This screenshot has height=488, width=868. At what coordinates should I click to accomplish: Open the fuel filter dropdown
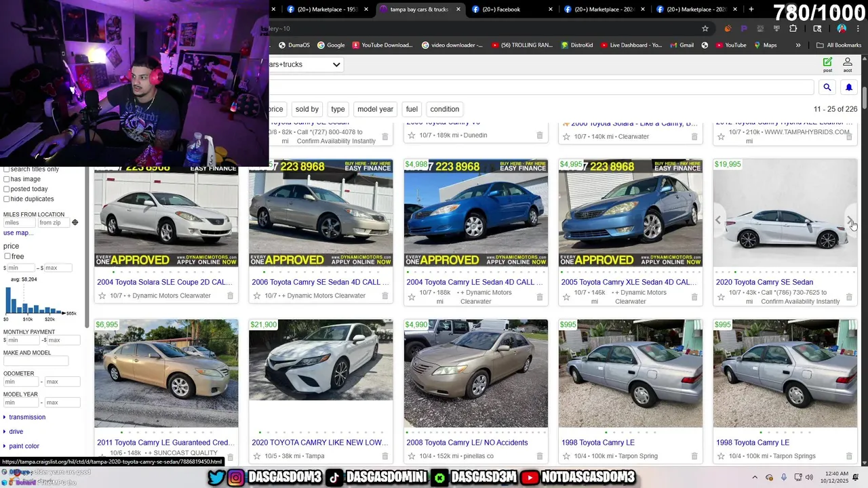[412, 109]
